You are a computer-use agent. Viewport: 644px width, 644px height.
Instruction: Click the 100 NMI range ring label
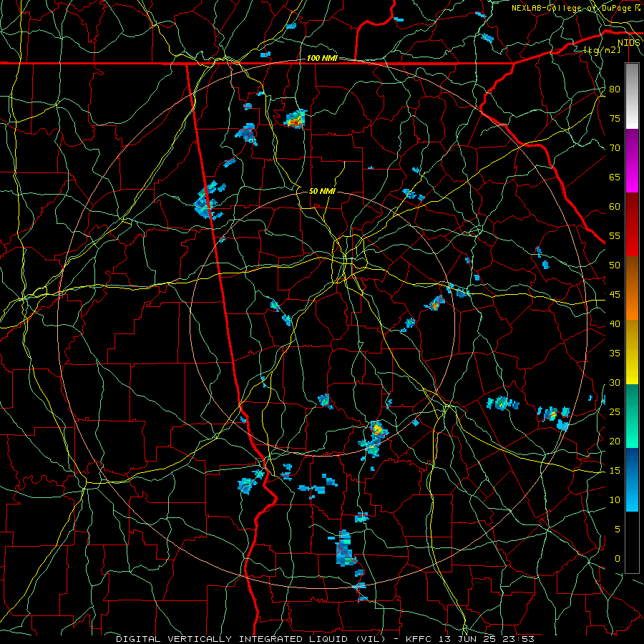(322, 59)
